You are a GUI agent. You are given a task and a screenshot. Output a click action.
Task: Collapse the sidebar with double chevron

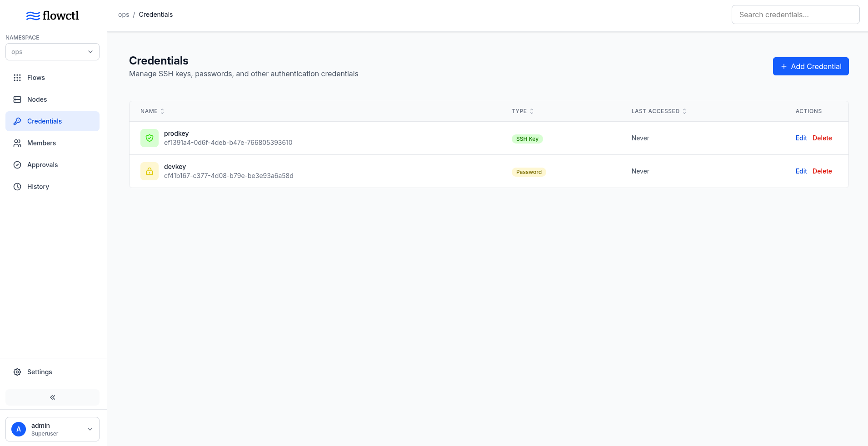(x=52, y=397)
